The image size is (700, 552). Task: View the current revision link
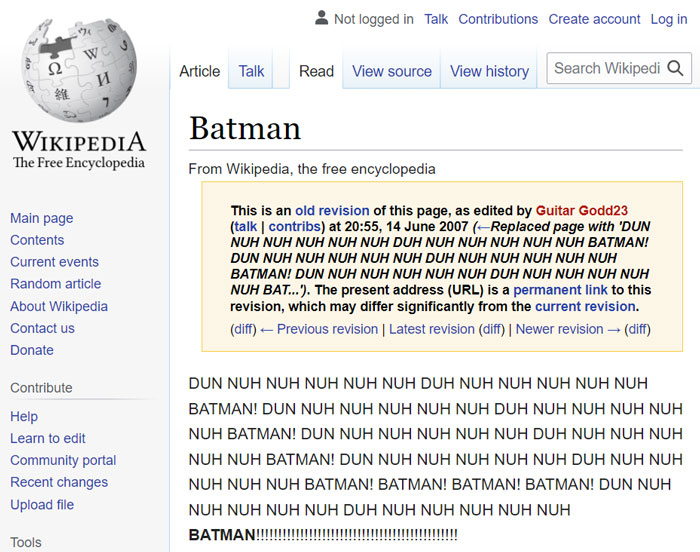[585, 306]
